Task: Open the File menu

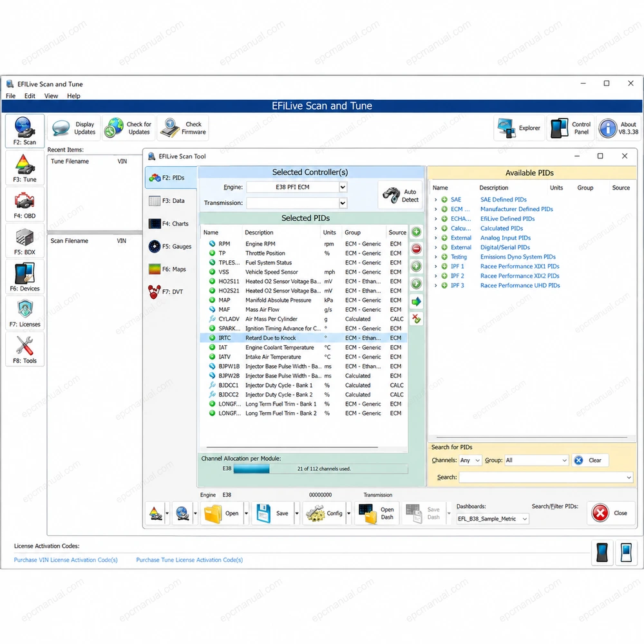Action: coord(11,96)
